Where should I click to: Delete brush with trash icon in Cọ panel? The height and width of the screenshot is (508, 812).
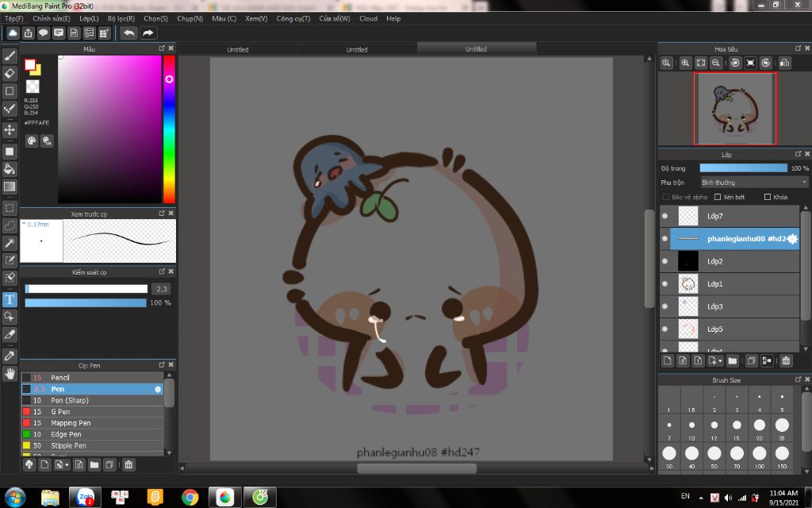[x=128, y=464]
